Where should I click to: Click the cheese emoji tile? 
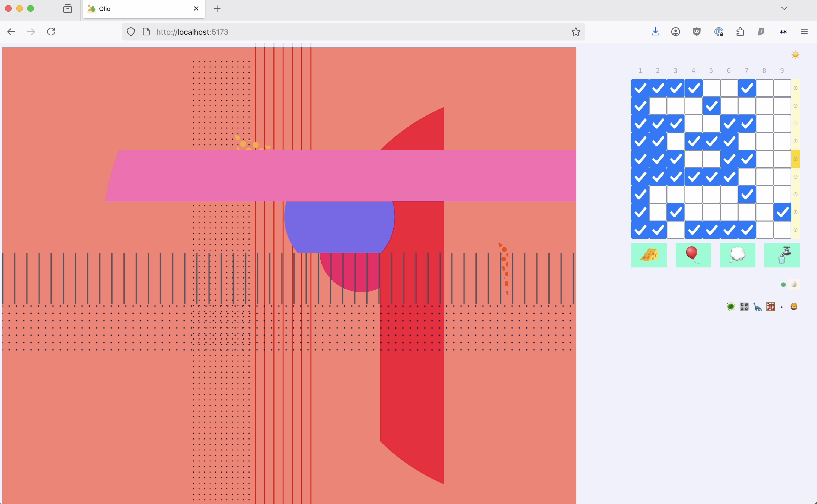(x=649, y=255)
